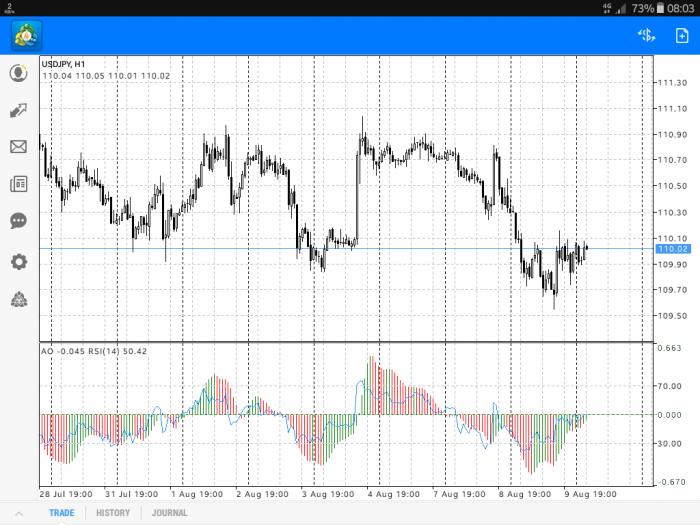Switch to the JOURNAL tab
Screen dimensions: 700x525
170,512
